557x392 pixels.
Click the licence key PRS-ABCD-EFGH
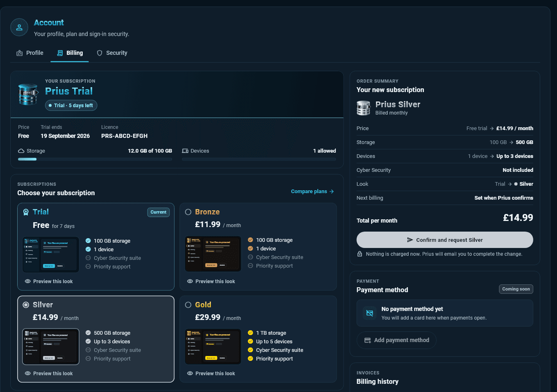click(x=125, y=136)
